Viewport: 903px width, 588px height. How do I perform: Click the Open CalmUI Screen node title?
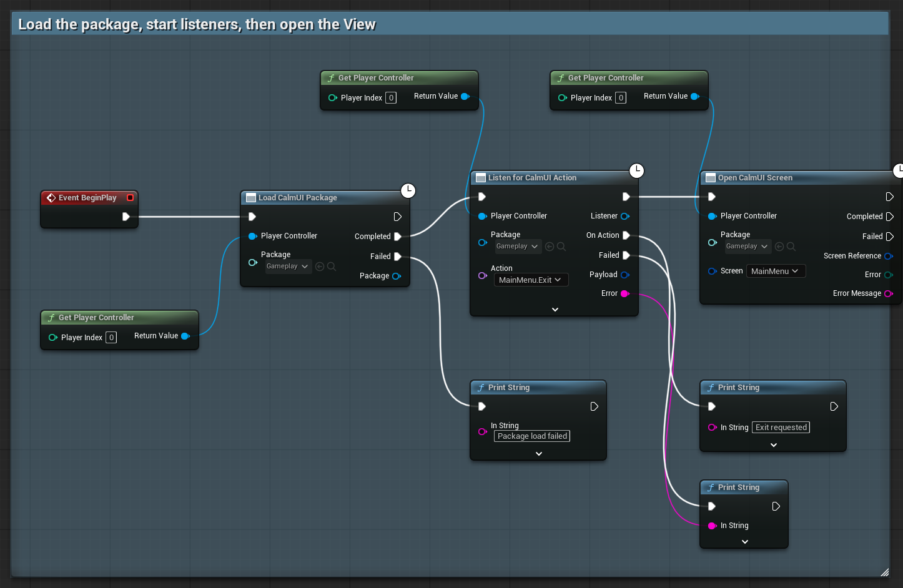[755, 178]
